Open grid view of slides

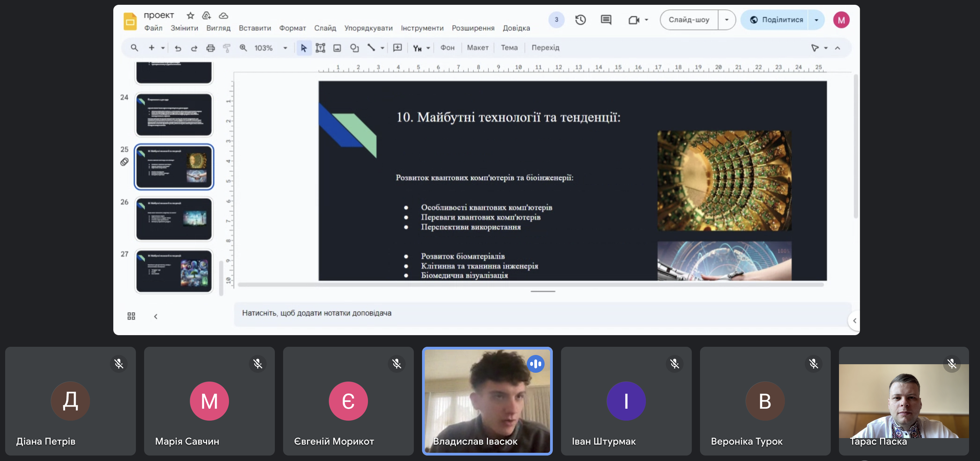pyautogui.click(x=131, y=316)
